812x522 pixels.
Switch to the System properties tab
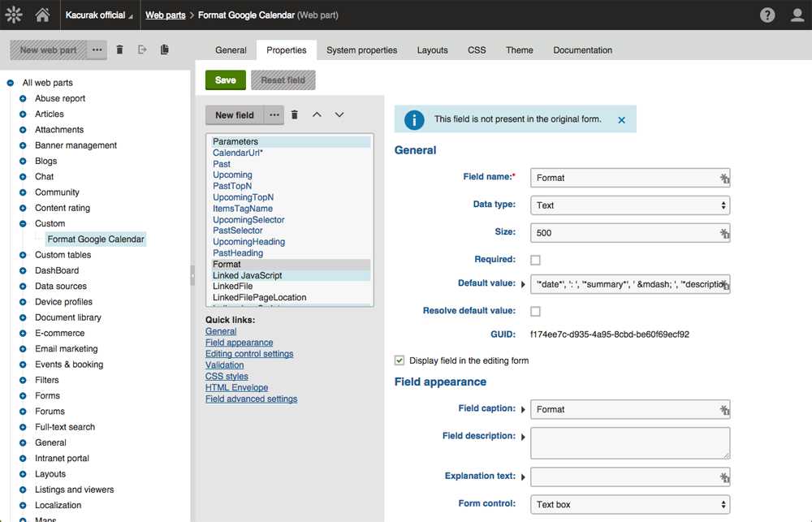(361, 50)
